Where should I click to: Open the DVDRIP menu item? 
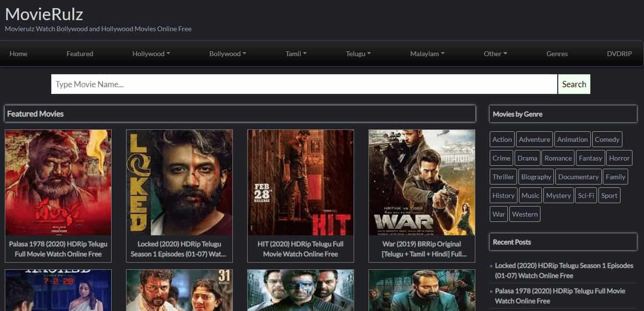click(620, 54)
